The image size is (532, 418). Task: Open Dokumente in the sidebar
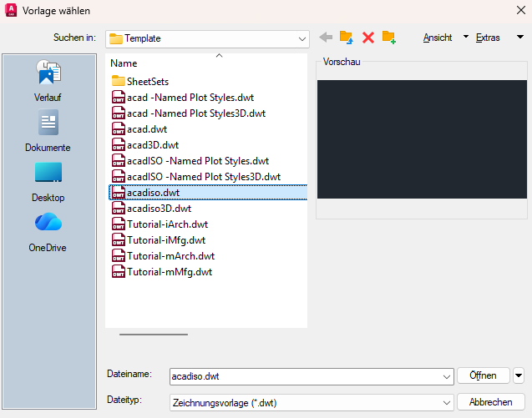[48, 131]
